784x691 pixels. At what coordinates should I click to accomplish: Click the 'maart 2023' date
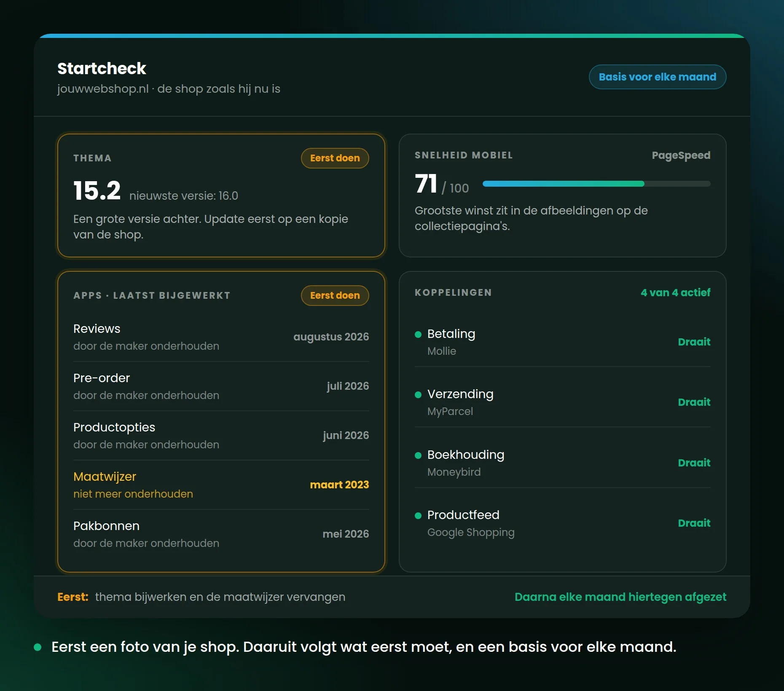tap(339, 485)
